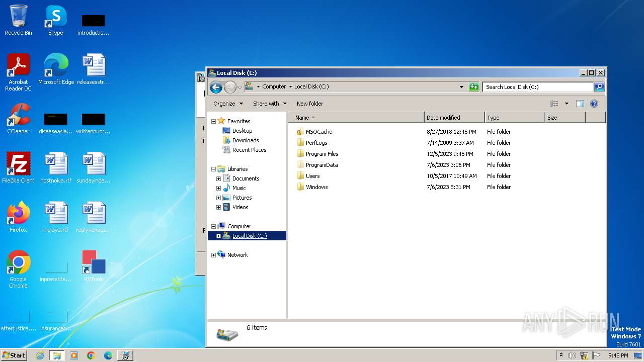Click the Start button

point(14,355)
